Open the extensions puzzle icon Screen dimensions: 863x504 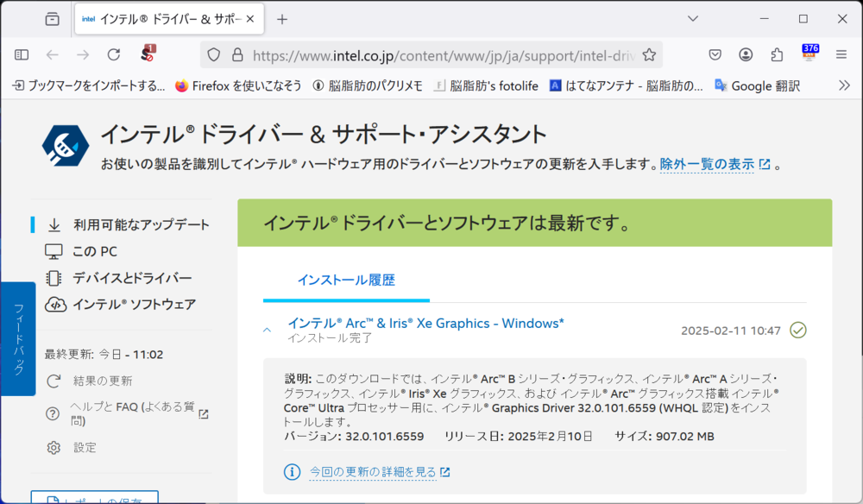coord(777,54)
